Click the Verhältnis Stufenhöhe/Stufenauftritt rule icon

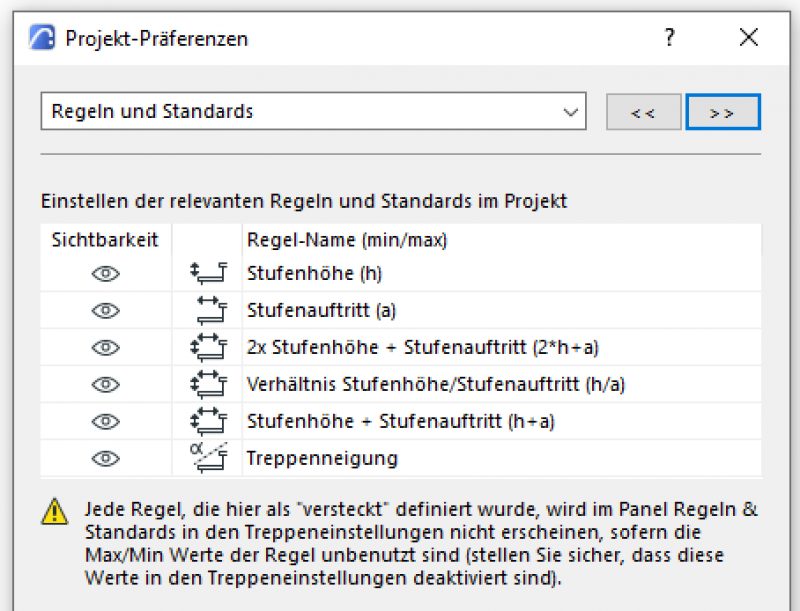[208, 384]
